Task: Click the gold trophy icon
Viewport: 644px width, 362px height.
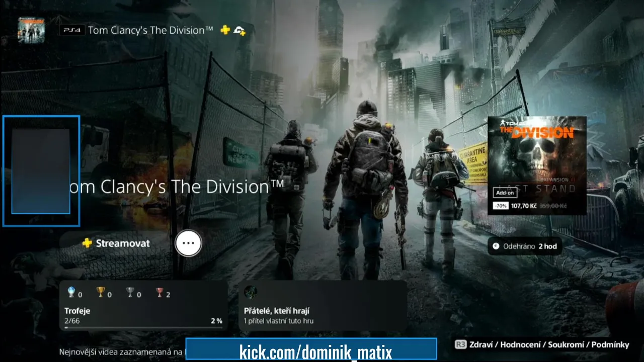Action: (x=101, y=293)
